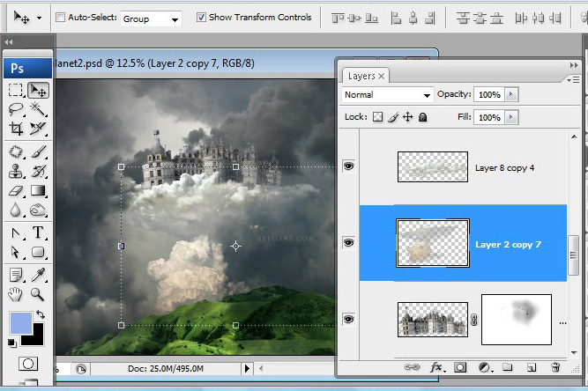This screenshot has height=391, width=588.
Task: Pick the black background color swatch
Action: (x=37, y=338)
